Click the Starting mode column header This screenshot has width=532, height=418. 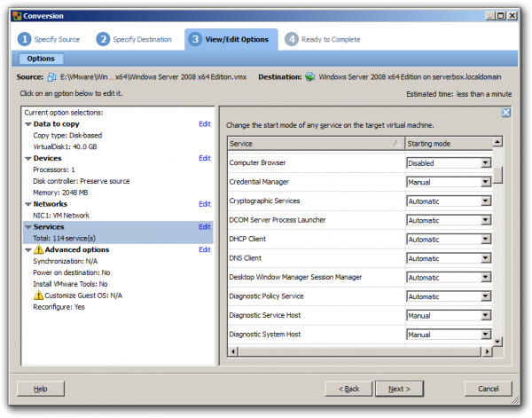pos(449,143)
